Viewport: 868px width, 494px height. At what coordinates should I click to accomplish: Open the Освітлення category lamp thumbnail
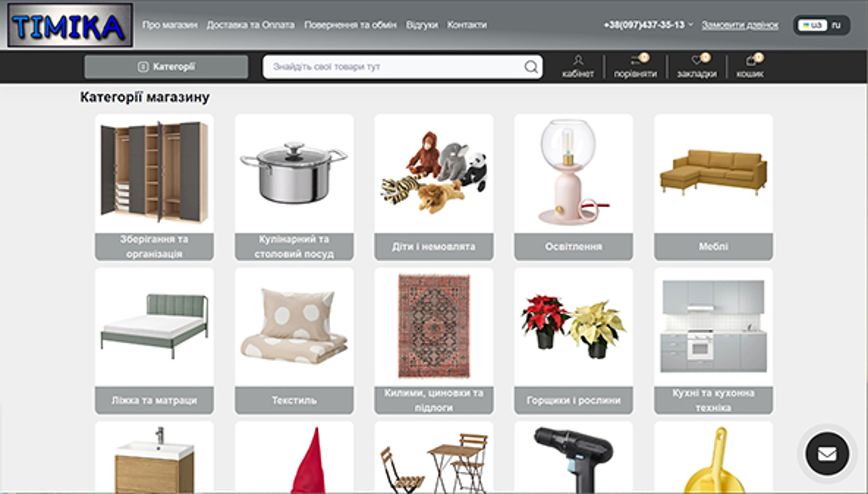point(573,174)
